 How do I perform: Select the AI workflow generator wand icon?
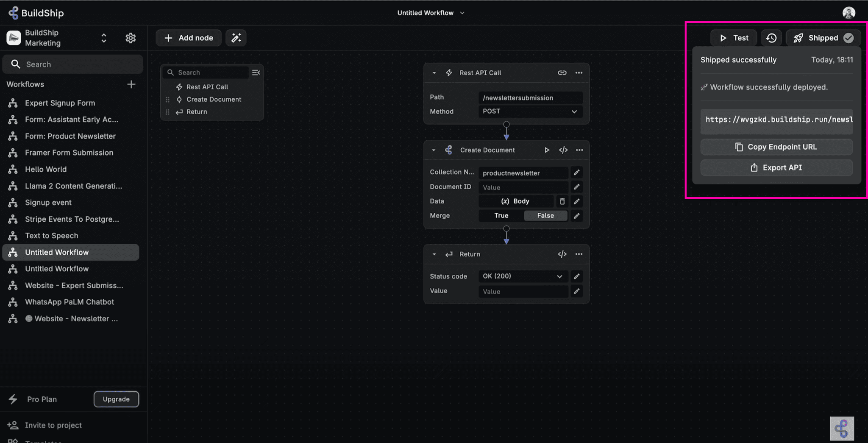[x=236, y=38]
